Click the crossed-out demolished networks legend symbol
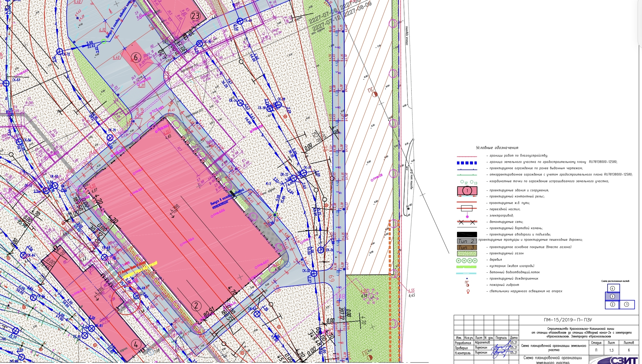 (467, 222)
